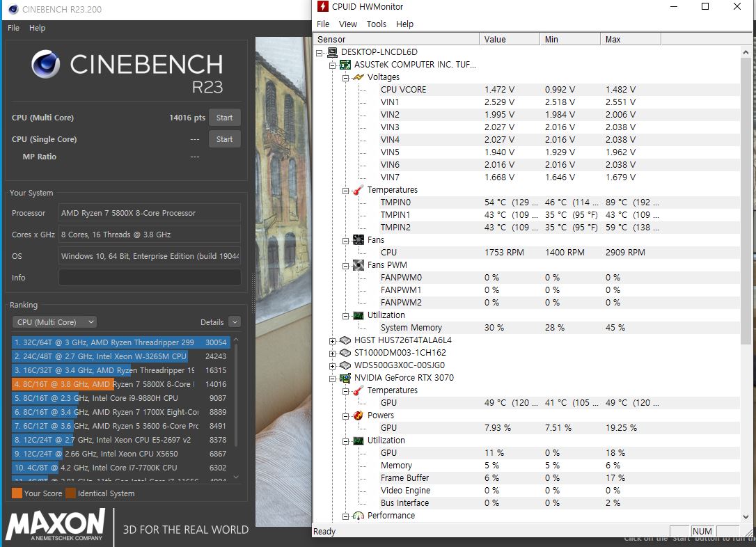This screenshot has height=547, width=756.
Task: Collapse the GPU Powers node
Action: (x=345, y=416)
